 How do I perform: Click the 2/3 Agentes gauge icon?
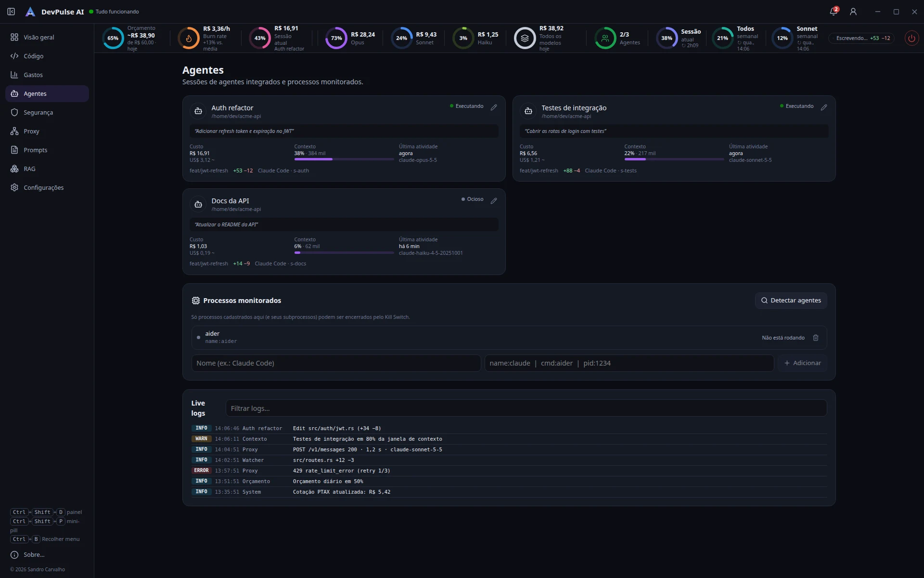(x=605, y=38)
